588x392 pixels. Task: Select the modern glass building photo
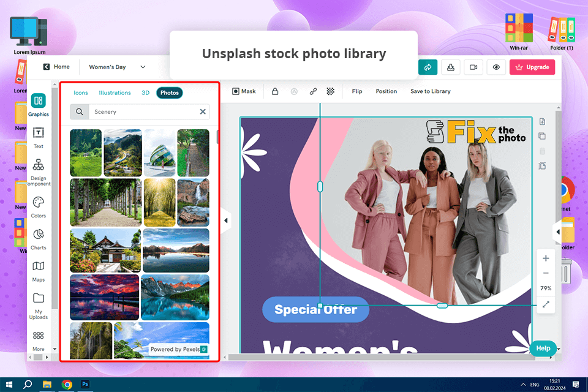(x=160, y=153)
